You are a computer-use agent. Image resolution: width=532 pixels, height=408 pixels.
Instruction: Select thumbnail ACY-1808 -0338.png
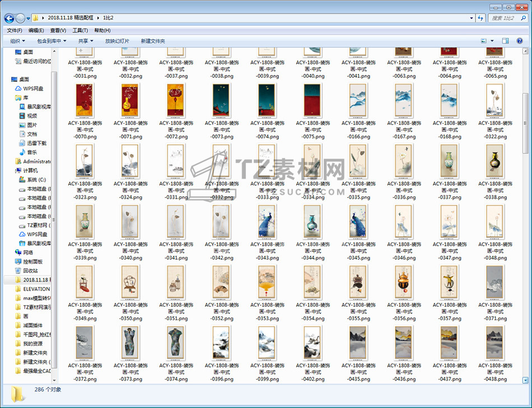click(x=495, y=161)
